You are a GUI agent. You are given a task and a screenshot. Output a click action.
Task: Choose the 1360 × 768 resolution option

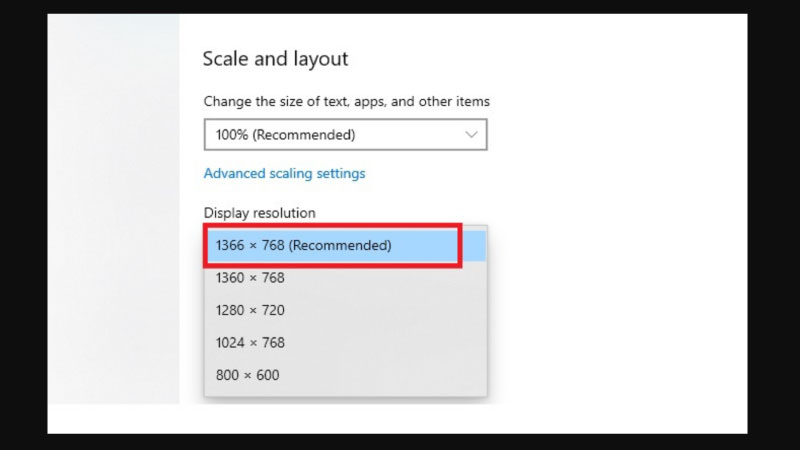tap(250, 278)
